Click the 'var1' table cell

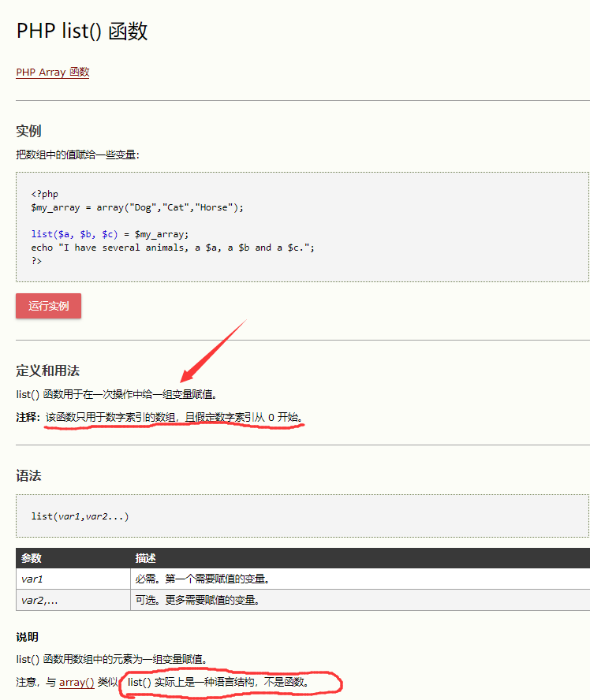pyautogui.click(x=73, y=579)
